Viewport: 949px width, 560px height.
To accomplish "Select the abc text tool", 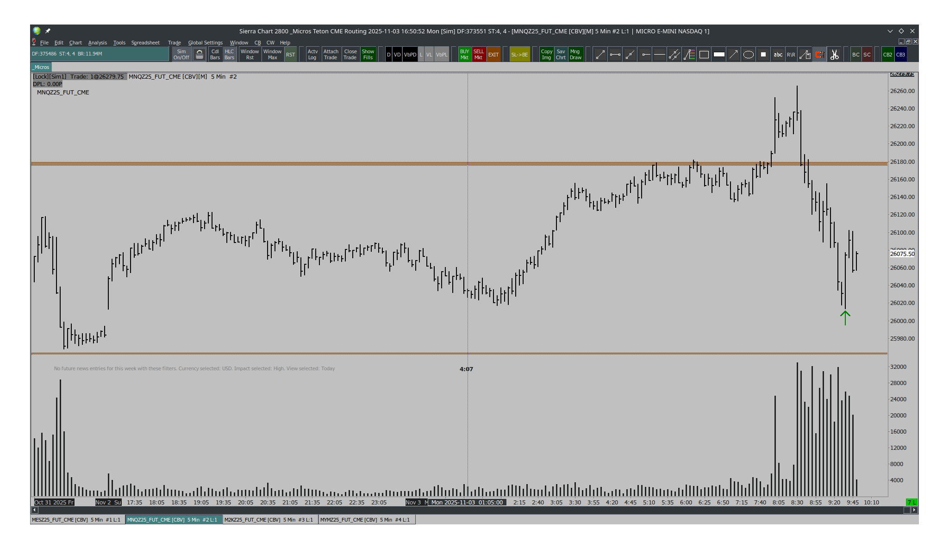I will (778, 55).
